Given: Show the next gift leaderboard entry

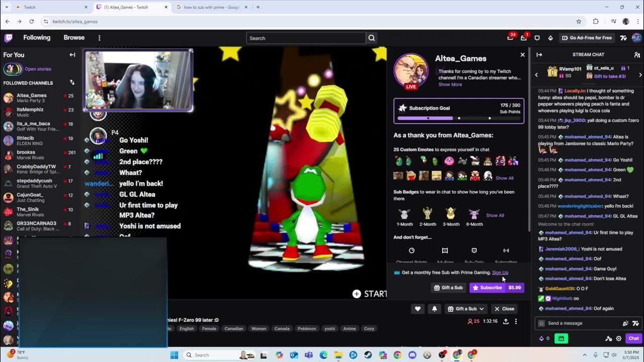Looking at the screenshot, I should (640, 75).
